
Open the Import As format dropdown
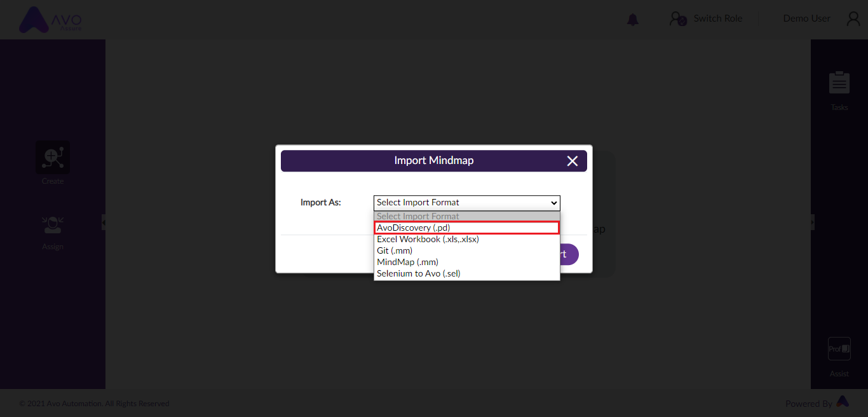coord(467,203)
